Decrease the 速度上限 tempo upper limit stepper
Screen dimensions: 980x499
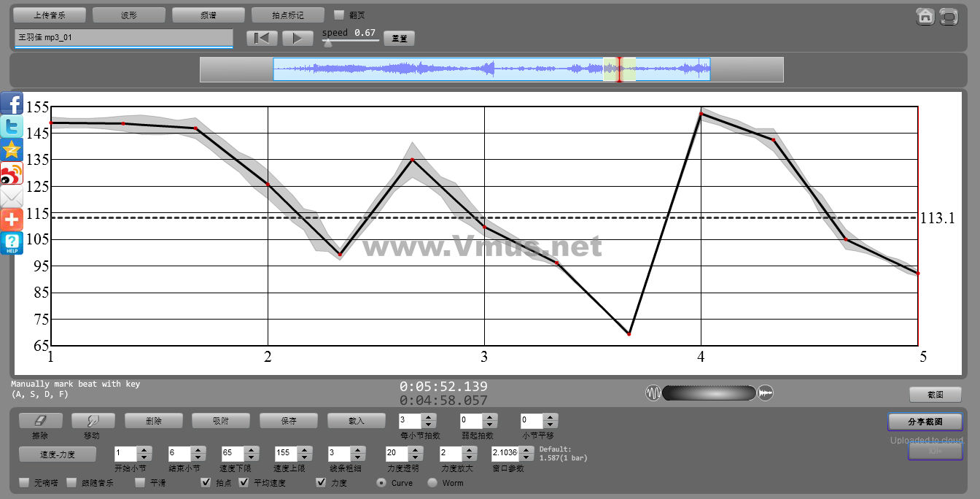pyautogui.click(x=305, y=457)
